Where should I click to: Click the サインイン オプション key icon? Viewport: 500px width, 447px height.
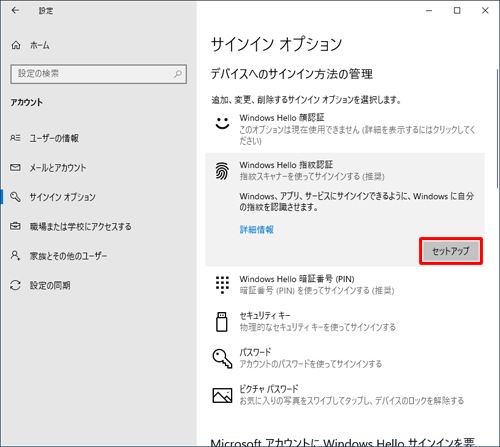(x=15, y=197)
